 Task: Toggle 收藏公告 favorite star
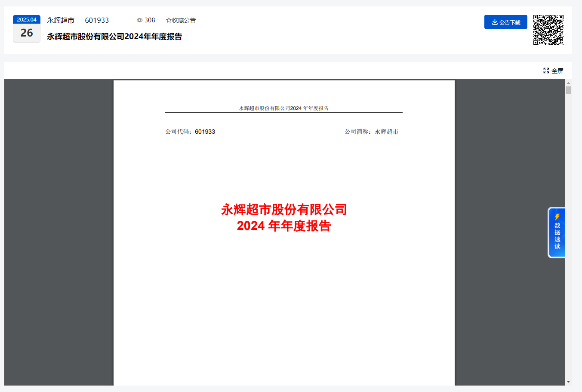coord(181,20)
